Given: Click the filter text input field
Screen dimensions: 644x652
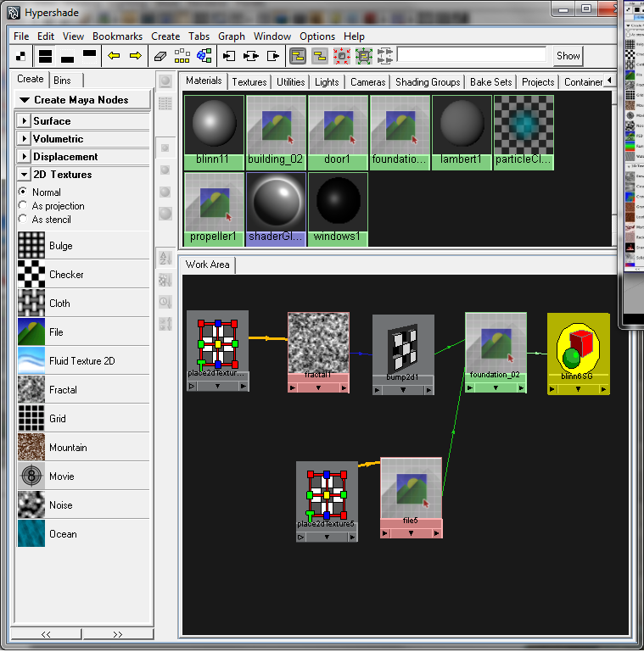Looking at the screenshot, I should (472, 54).
